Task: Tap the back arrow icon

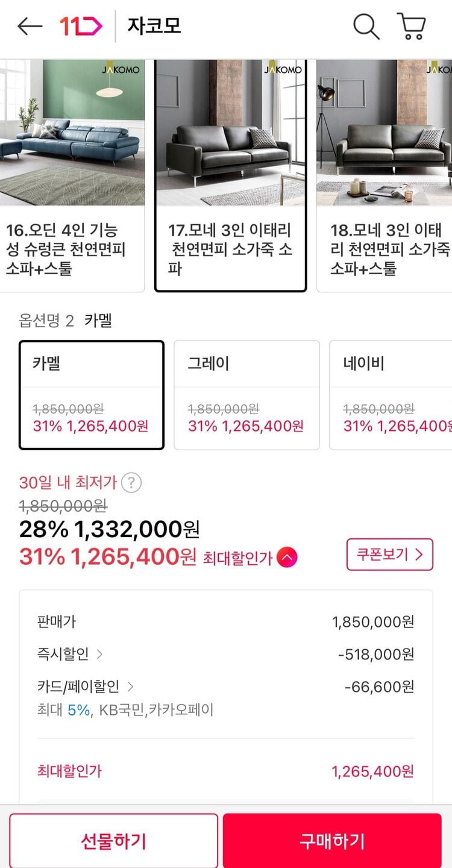Action: [x=30, y=27]
